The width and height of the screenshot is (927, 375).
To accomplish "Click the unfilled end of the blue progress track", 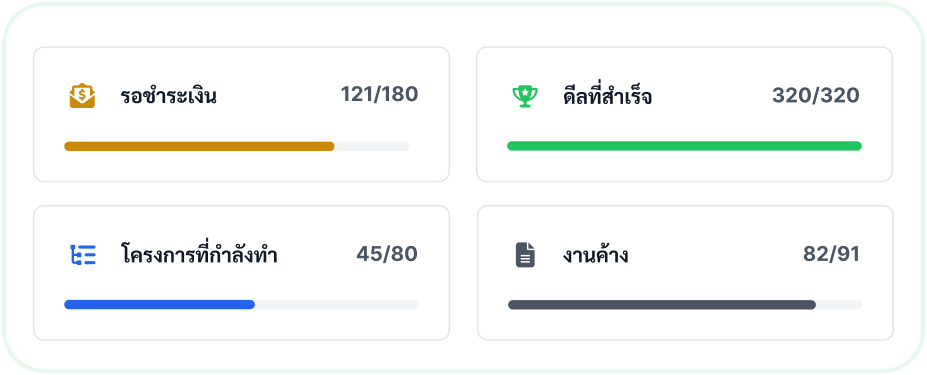I will tap(337, 305).
